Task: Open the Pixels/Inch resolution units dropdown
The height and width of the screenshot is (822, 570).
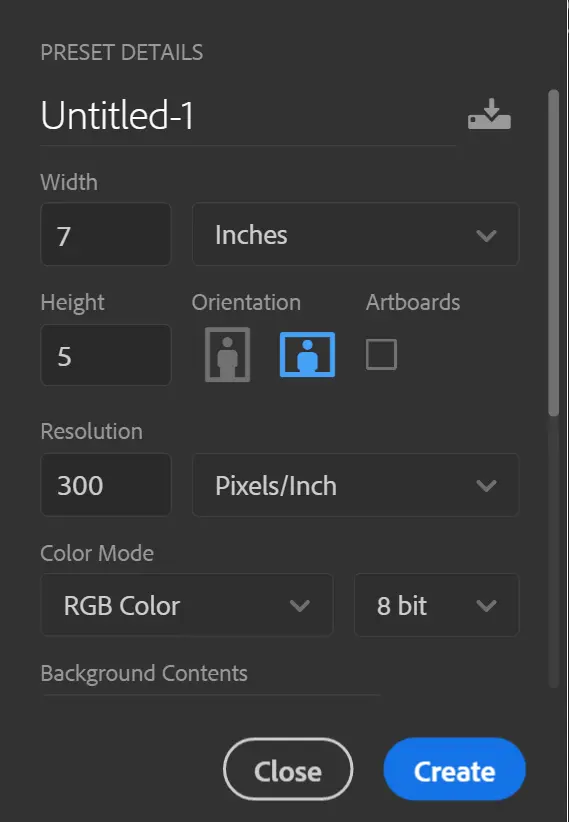Action: point(356,485)
